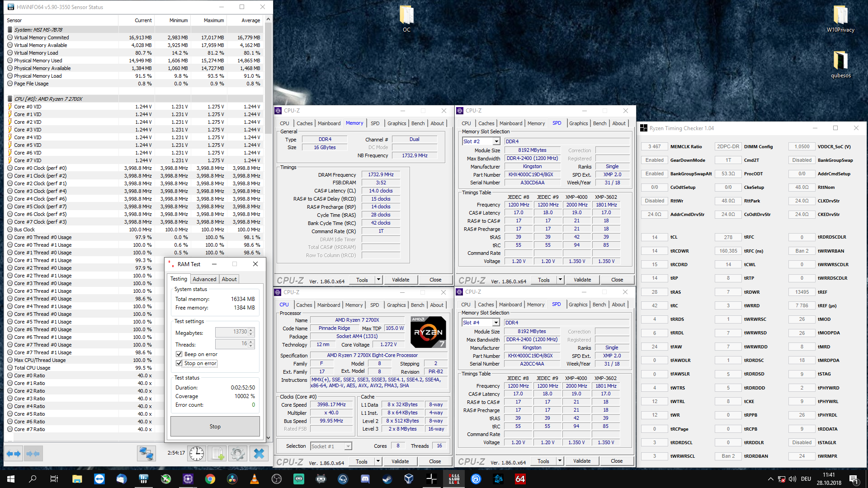Image resolution: width=868 pixels, height=488 pixels.
Task: Open Socket #1 selection dropdown
Action: 348,446
